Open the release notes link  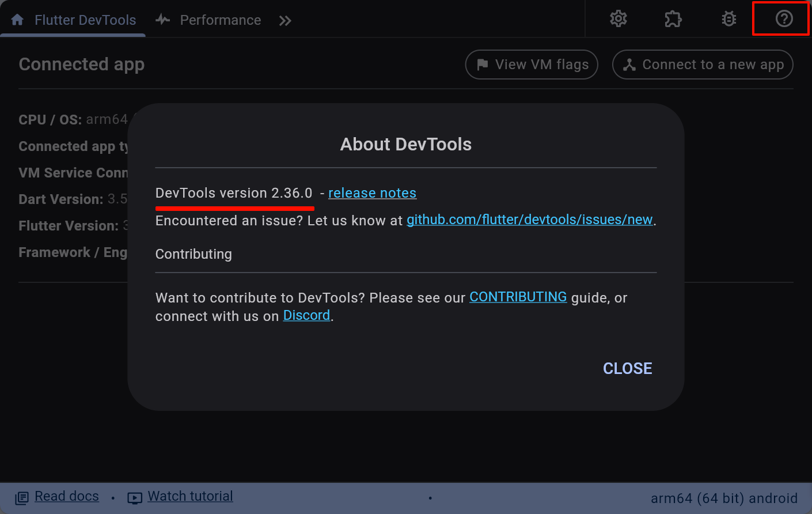(x=372, y=193)
